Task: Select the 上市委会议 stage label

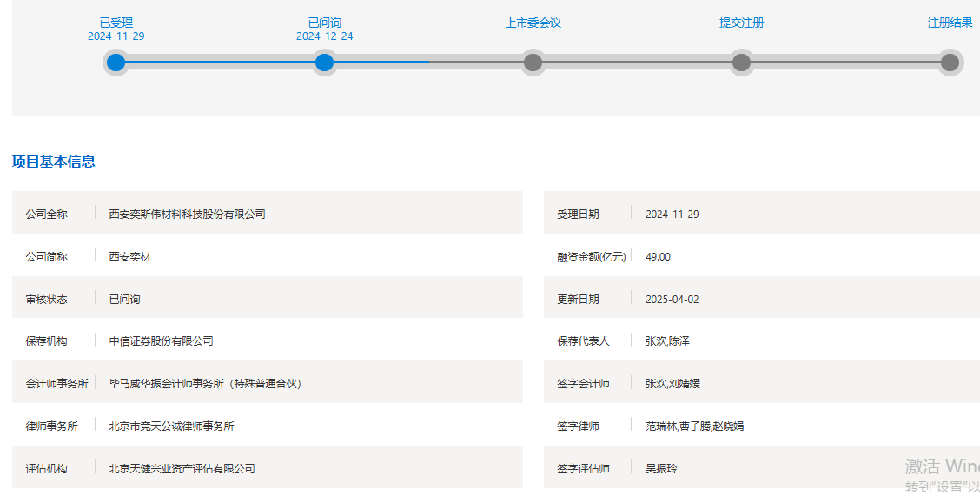Action: pos(533,23)
